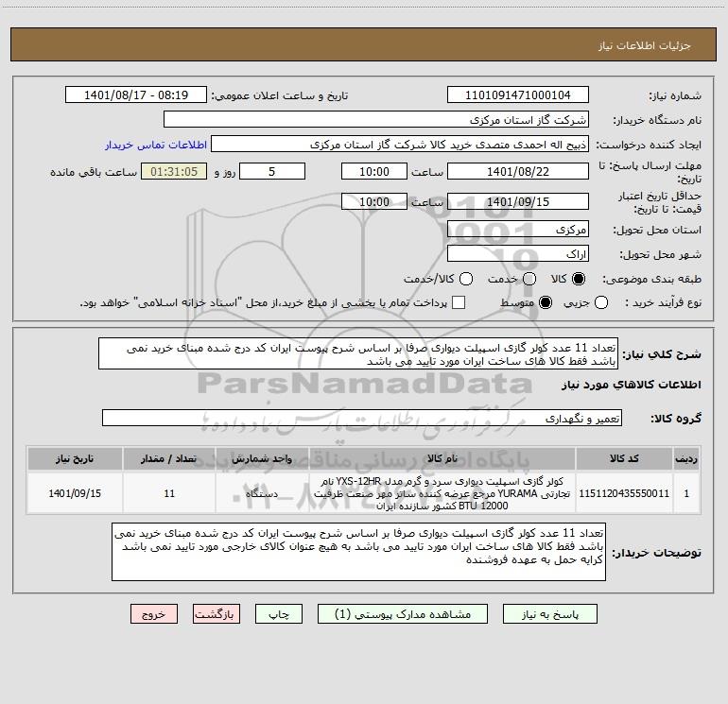This screenshot has width=728, height=704.
Task: Click the price validity time 10:00 field
Action: pos(374,201)
